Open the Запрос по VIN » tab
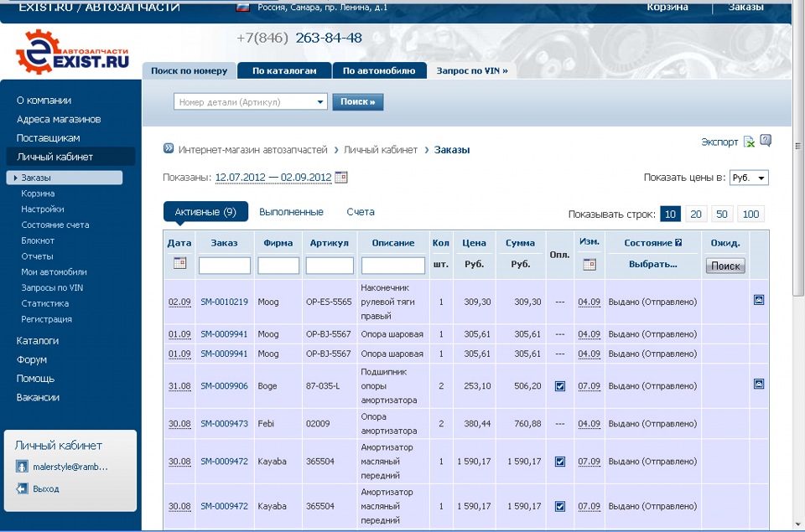Image resolution: width=805 pixels, height=532 pixels. 472,71
